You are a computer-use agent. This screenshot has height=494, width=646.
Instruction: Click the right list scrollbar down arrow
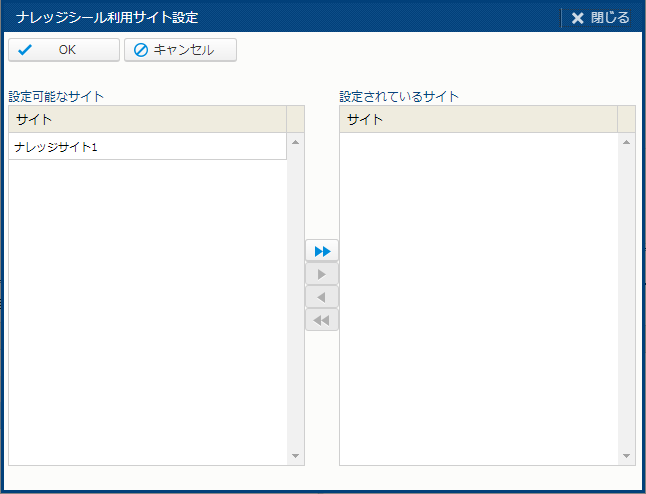[626, 456]
